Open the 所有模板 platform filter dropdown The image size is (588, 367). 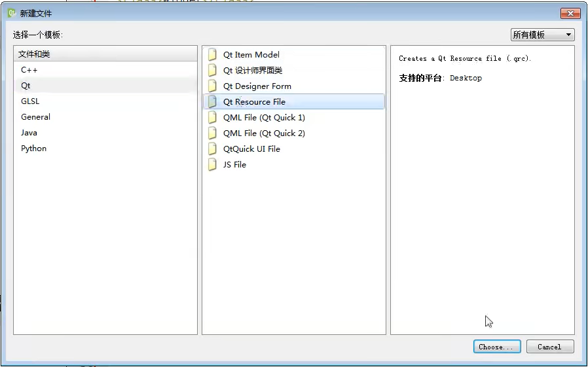tap(542, 35)
